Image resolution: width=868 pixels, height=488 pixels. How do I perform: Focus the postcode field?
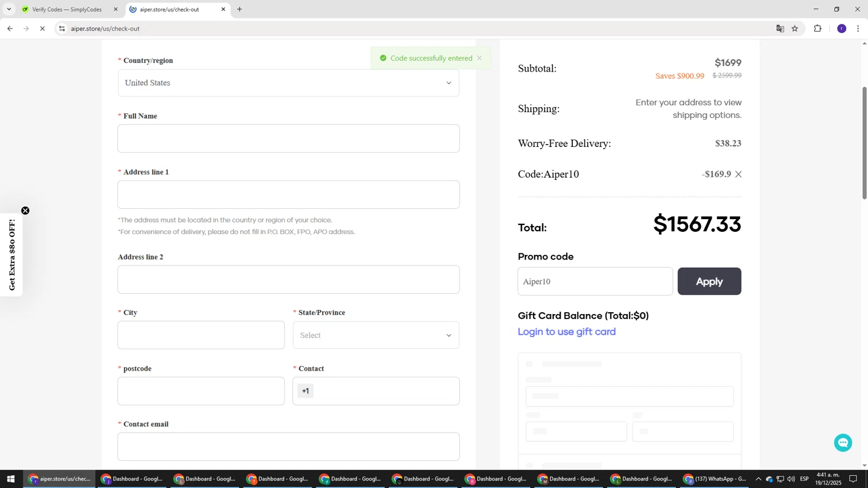[201, 391]
